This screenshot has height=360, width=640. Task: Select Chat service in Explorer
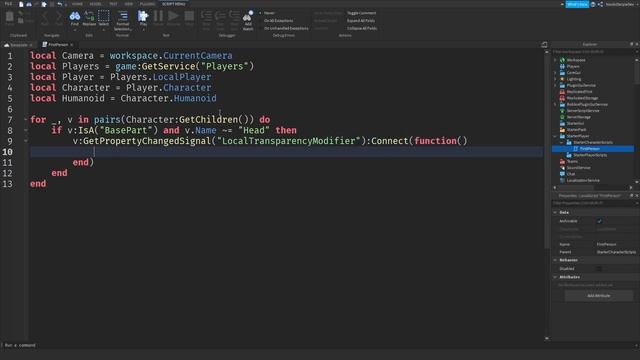[x=570, y=174]
